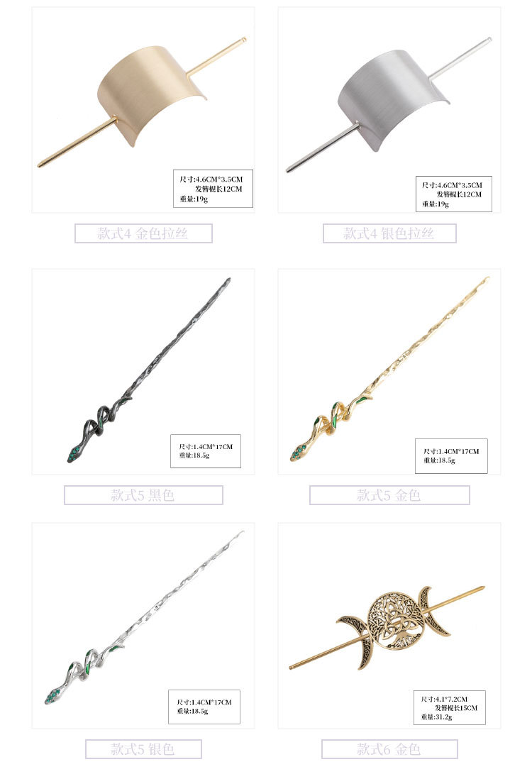Select the 款式5 黑色 label
This screenshot has height=774, width=532.
(143, 495)
